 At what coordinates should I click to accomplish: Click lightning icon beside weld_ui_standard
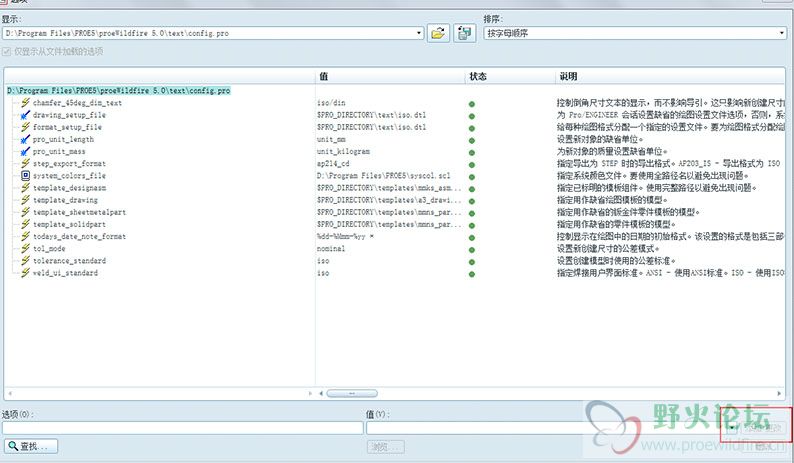click(x=25, y=273)
